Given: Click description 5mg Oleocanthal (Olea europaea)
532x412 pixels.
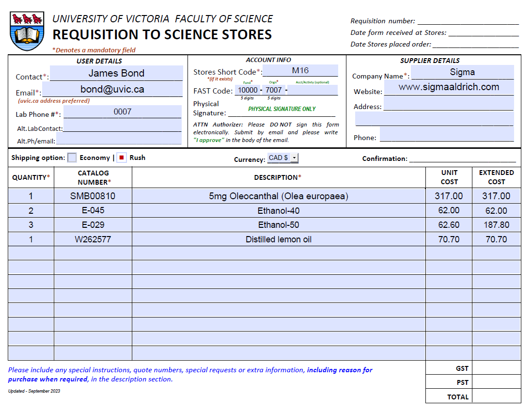Looking at the screenshot, I should [279, 196].
